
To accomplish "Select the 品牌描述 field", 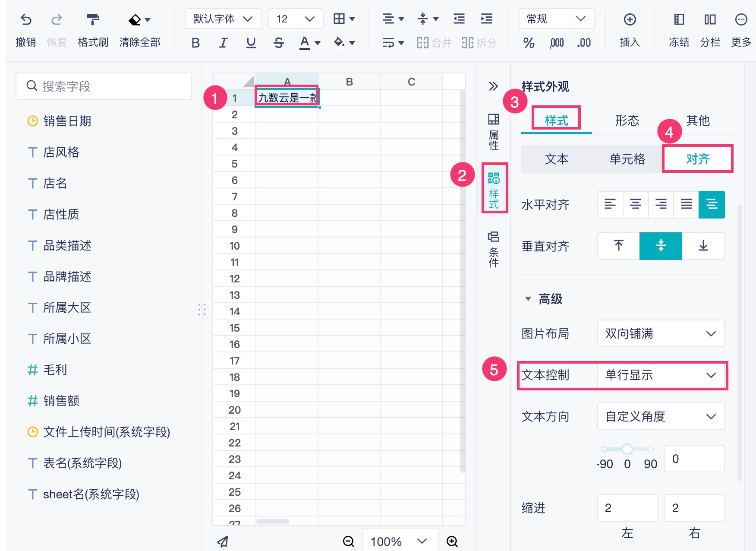I will coord(59,276).
